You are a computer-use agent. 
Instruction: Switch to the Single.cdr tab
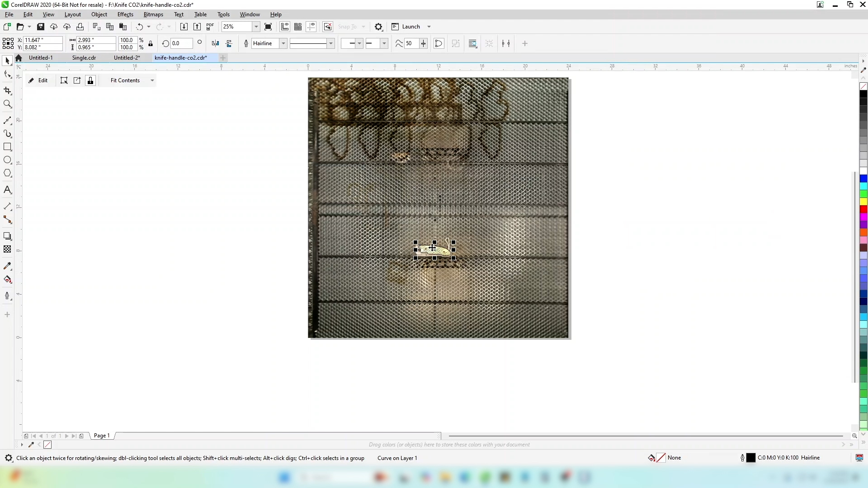(x=84, y=58)
